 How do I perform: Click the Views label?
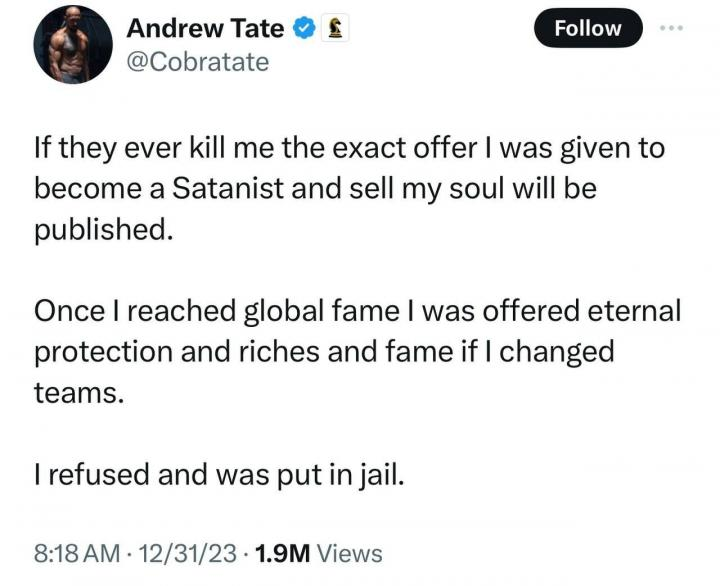349,552
